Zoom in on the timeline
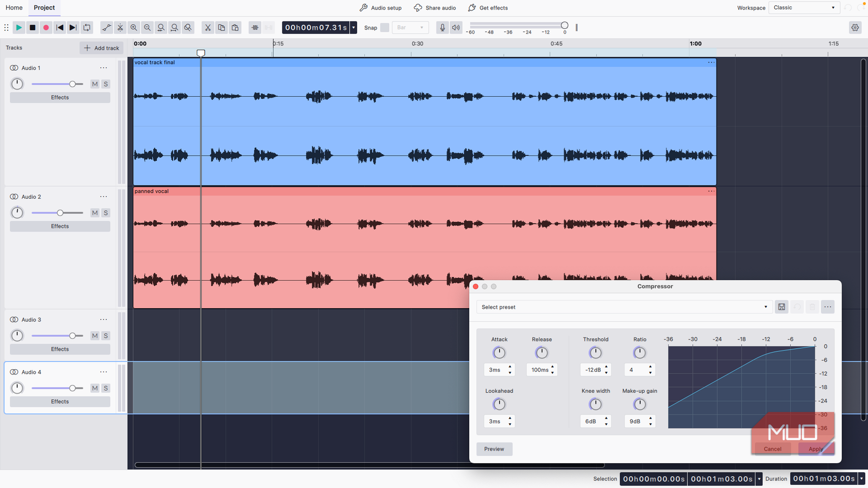The width and height of the screenshot is (868, 488). coord(134,27)
